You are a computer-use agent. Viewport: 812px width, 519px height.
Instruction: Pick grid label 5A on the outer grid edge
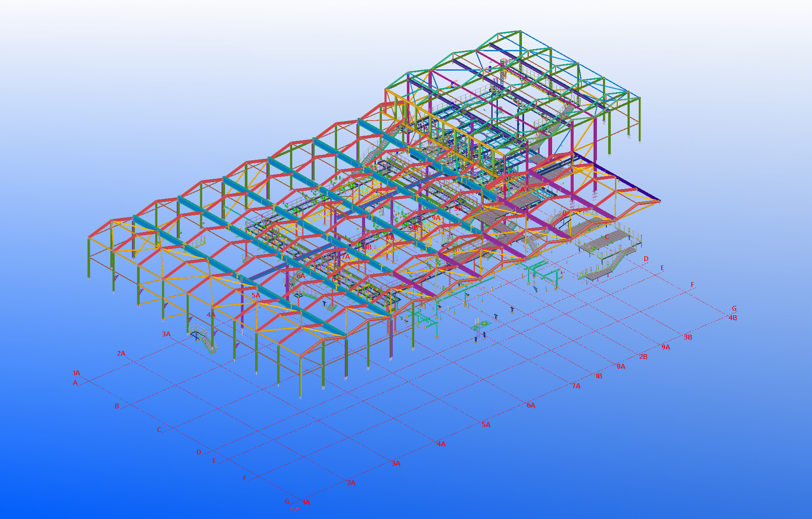[486, 425]
